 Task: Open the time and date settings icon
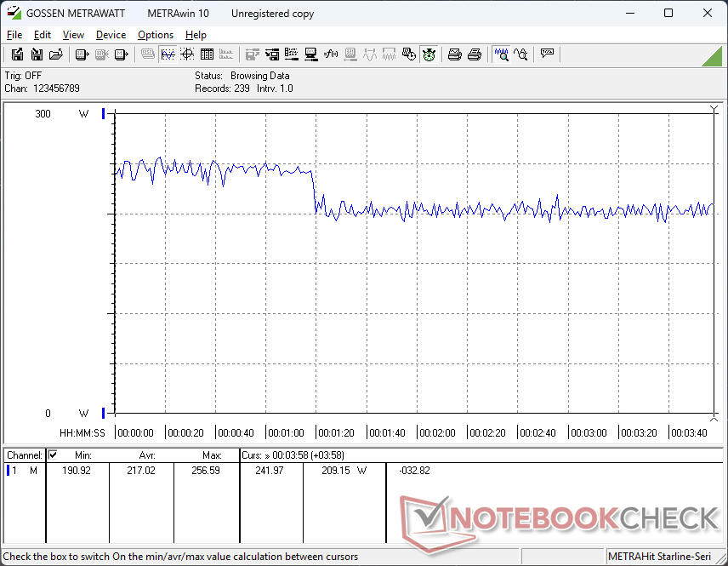[408, 54]
